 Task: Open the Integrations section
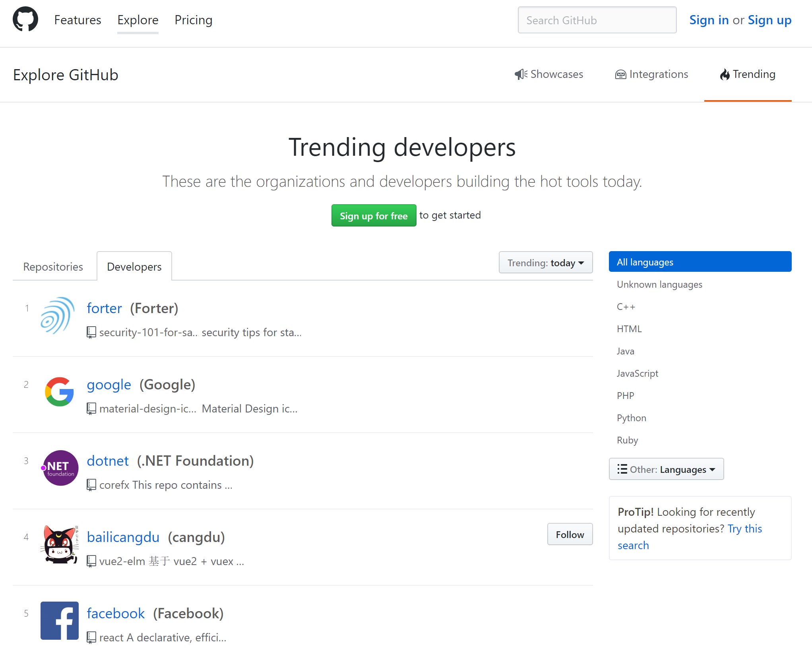(651, 74)
